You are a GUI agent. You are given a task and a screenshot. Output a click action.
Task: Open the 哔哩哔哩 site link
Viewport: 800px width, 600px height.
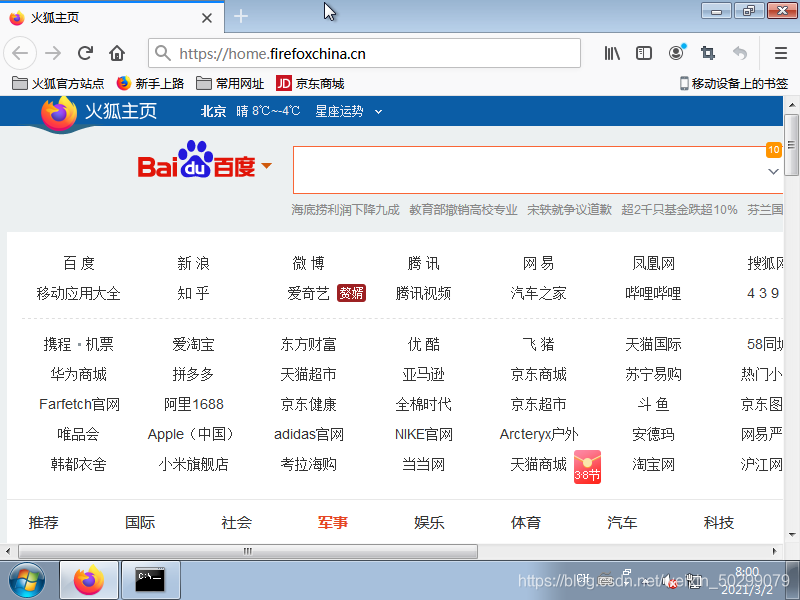[653, 293]
